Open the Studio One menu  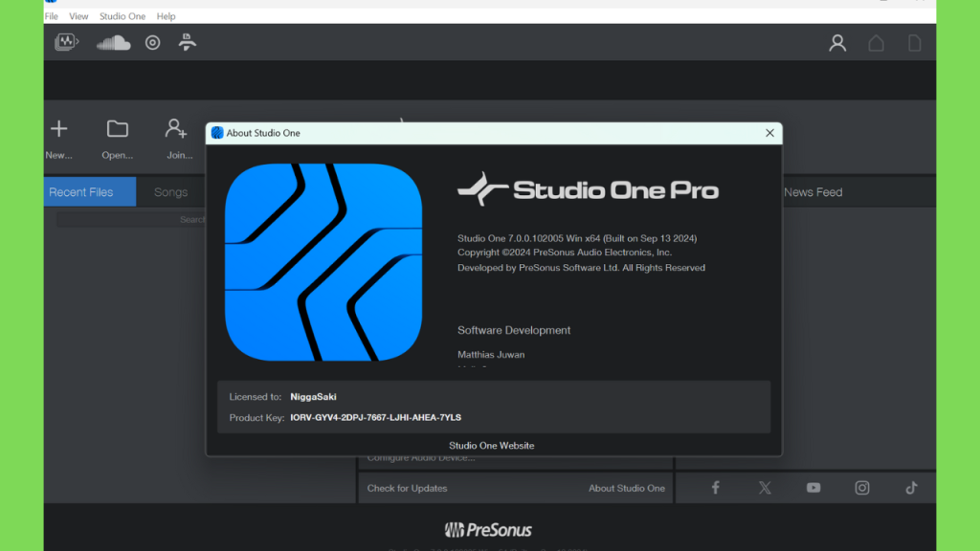[122, 16]
